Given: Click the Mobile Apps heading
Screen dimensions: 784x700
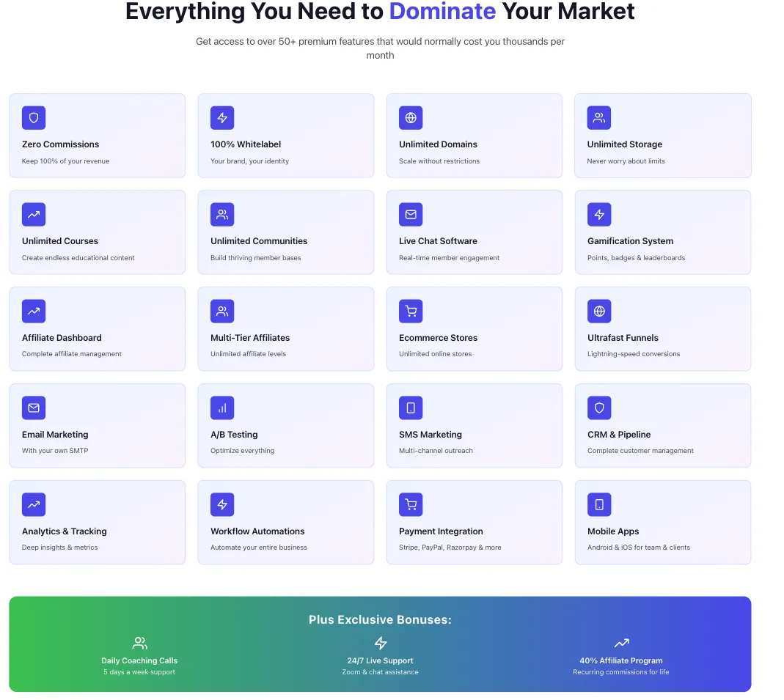Looking at the screenshot, I should [x=613, y=531].
